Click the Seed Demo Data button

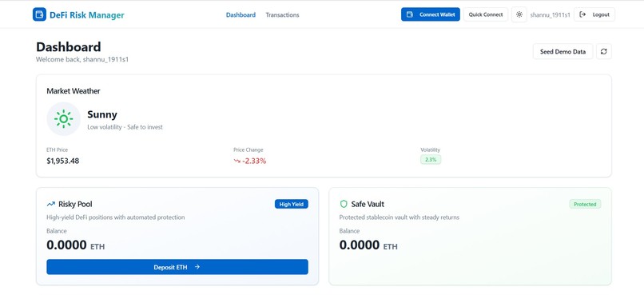[563, 52]
